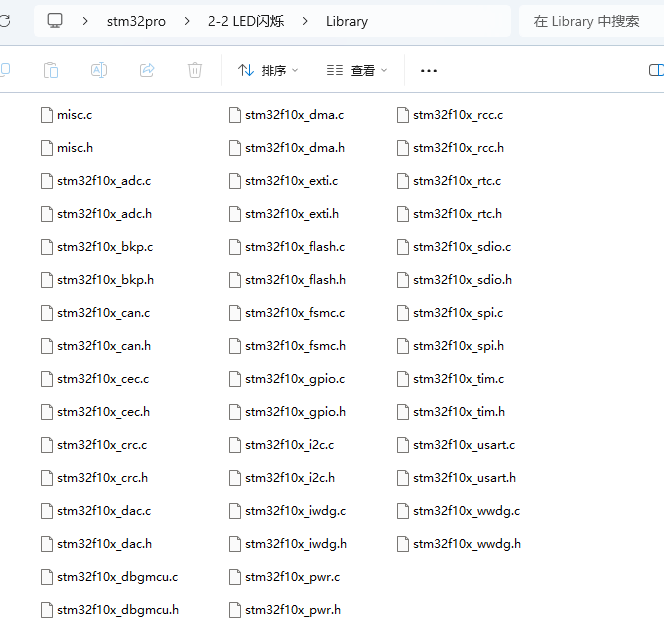Select file misc.h
Screen dimensions: 664x632
click(67, 148)
